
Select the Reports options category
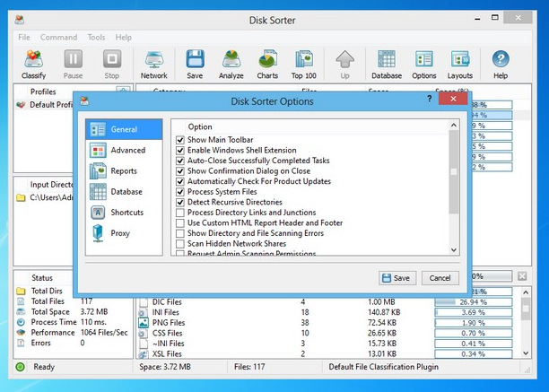point(124,170)
